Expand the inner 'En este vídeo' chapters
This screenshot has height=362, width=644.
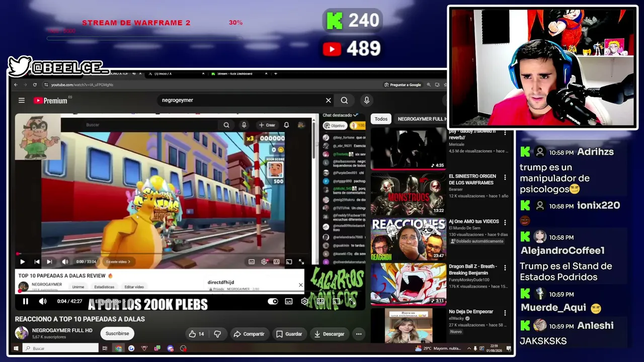pos(118,262)
